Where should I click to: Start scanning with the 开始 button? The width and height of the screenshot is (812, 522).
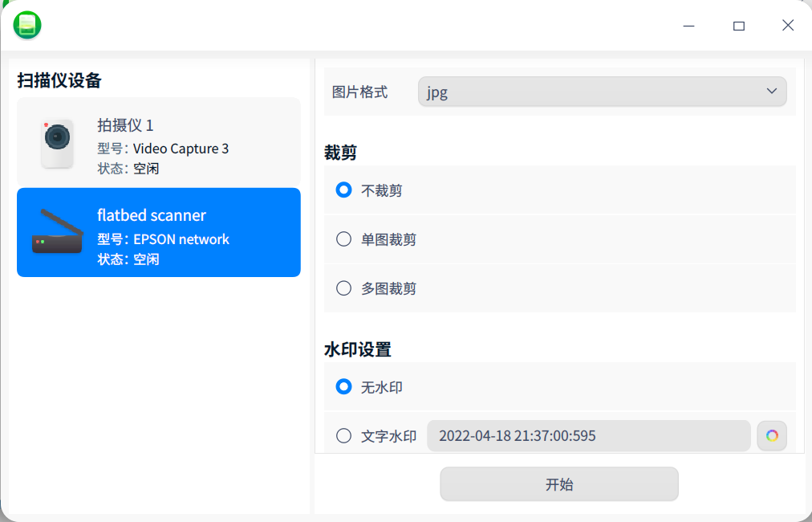(x=559, y=484)
